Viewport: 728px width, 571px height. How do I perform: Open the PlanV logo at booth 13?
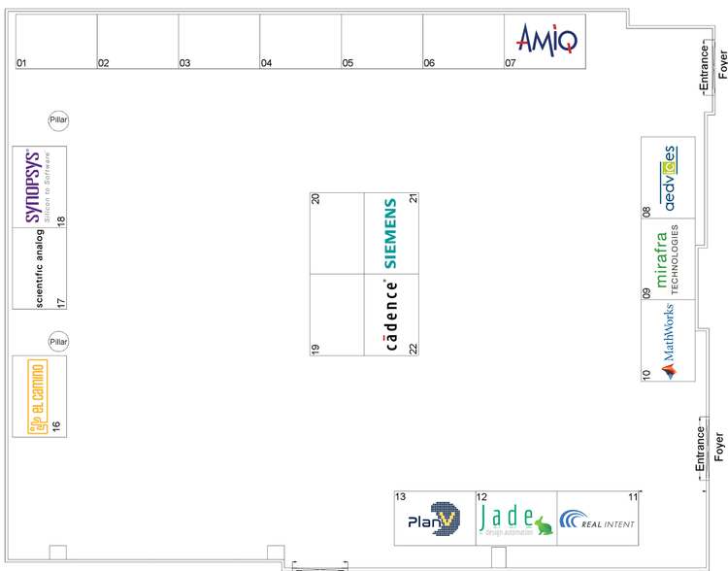point(434,519)
